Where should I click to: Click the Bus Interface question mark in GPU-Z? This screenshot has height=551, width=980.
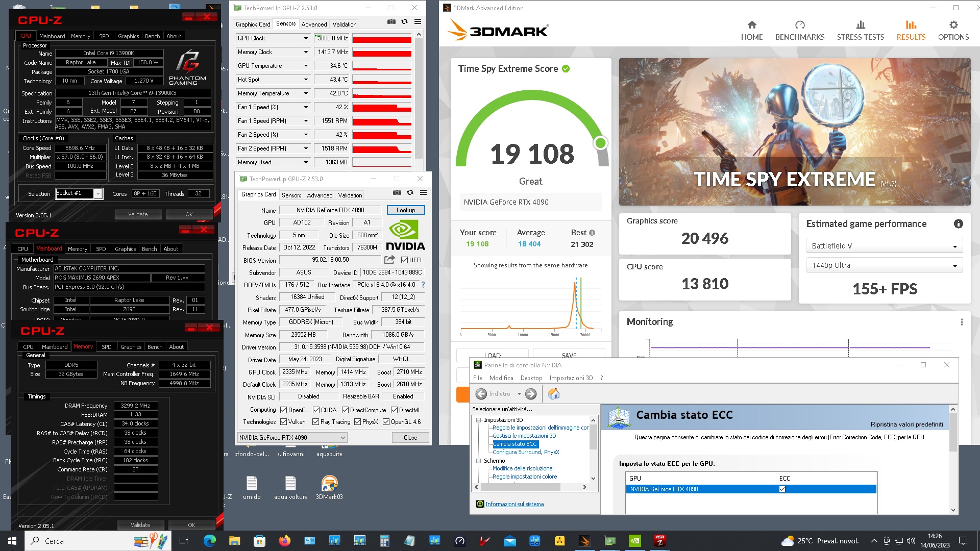pyautogui.click(x=423, y=285)
